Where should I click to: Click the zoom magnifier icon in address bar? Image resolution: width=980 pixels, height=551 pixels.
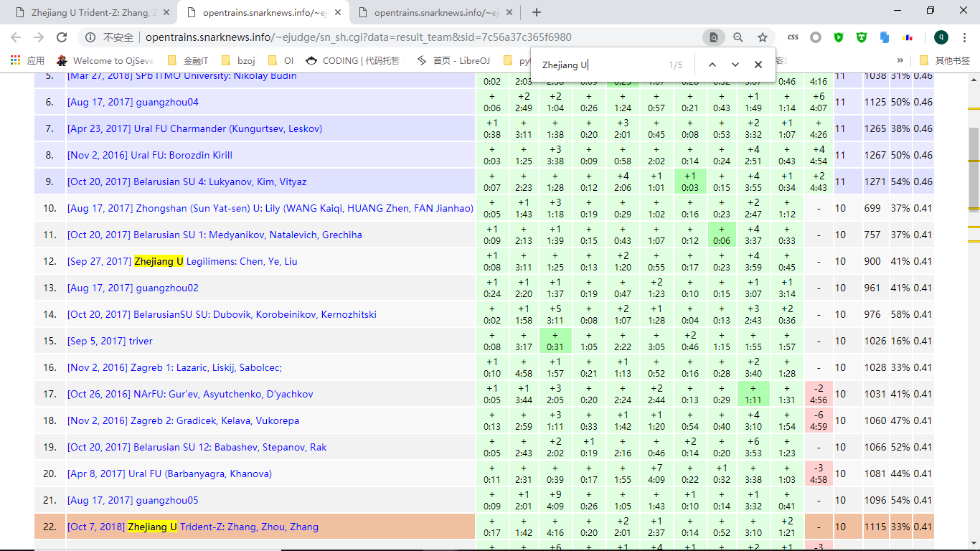click(x=738, y=37)
